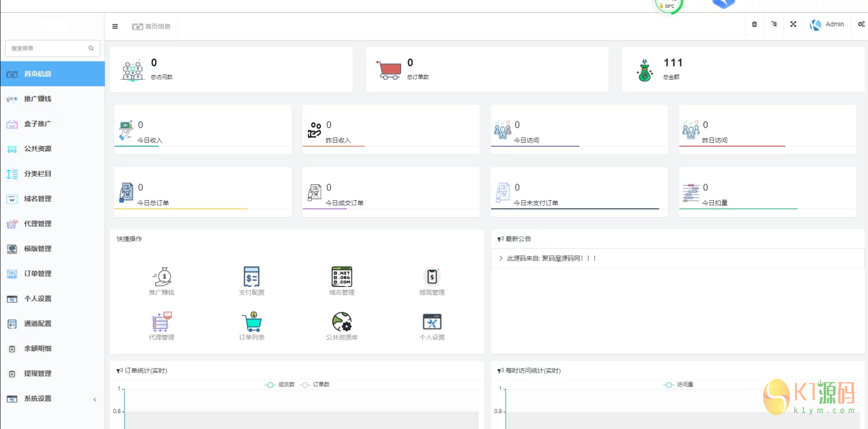Open the 推广赚钱 quick action icon

pos(162,277)
